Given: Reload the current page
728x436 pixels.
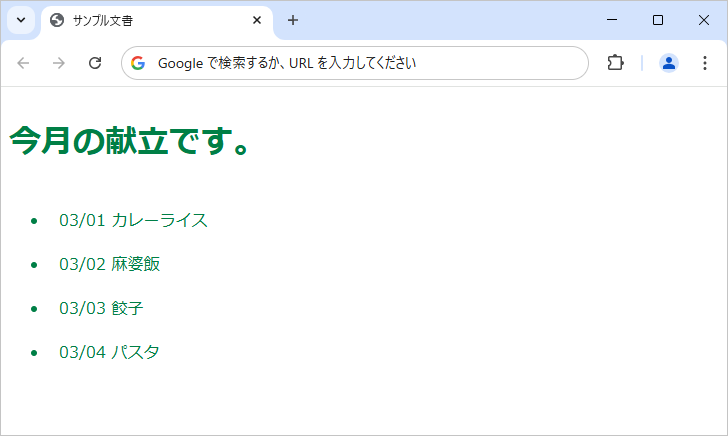Looking at the screenshot, I should [x=95, y=63].
